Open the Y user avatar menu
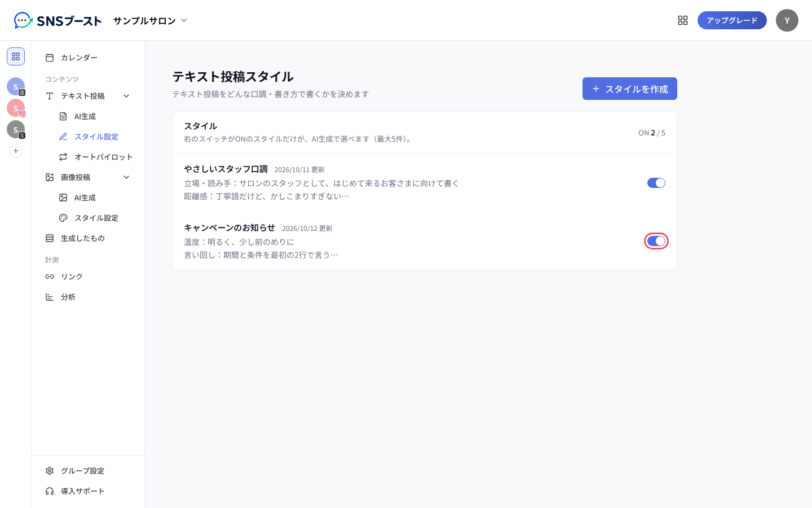This screenshot has height=508, width=812. [787, 20]
